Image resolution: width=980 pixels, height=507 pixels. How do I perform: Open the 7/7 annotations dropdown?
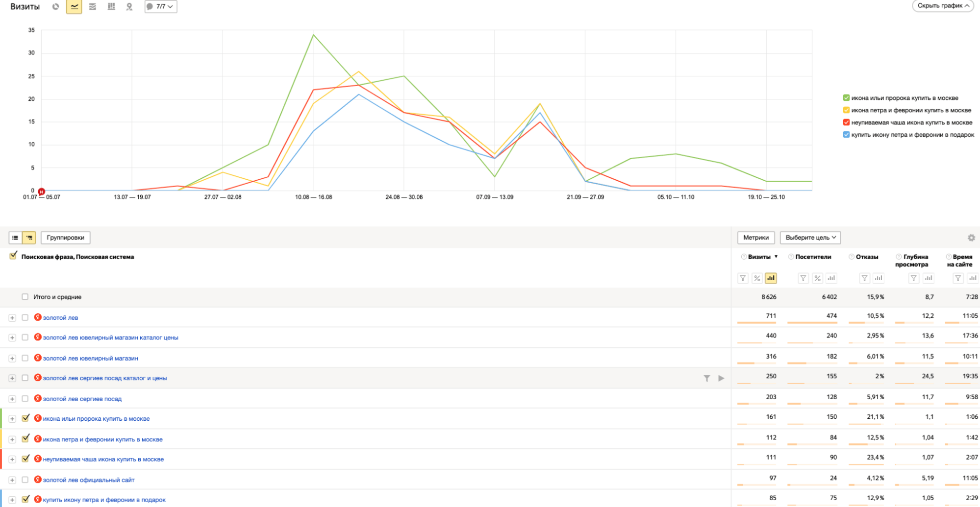pos(161,7)
